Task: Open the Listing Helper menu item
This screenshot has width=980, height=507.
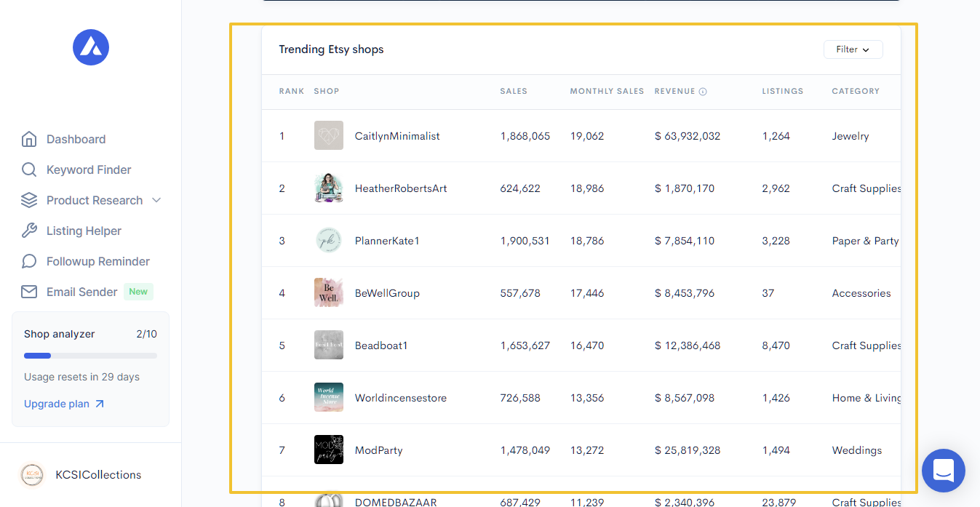Action: pos(84,231)
